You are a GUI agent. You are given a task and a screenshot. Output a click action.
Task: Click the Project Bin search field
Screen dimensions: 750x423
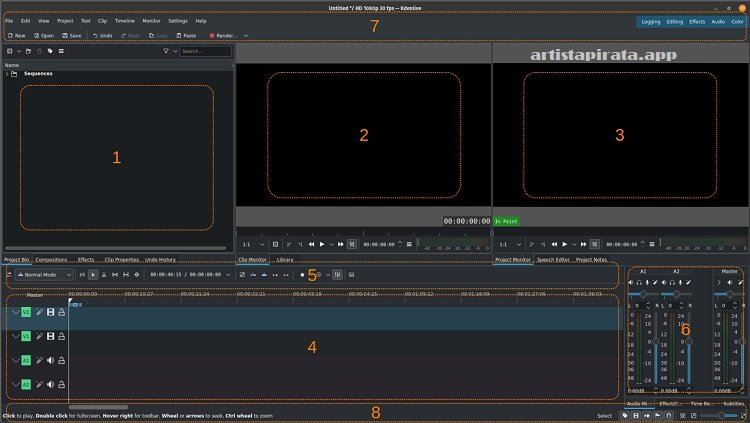click(206, 51)
